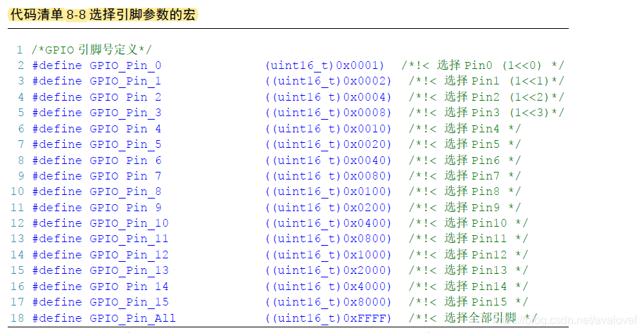Click the value ((uint16_t)0x8000)
644x333 pixels.
(329, 302)
